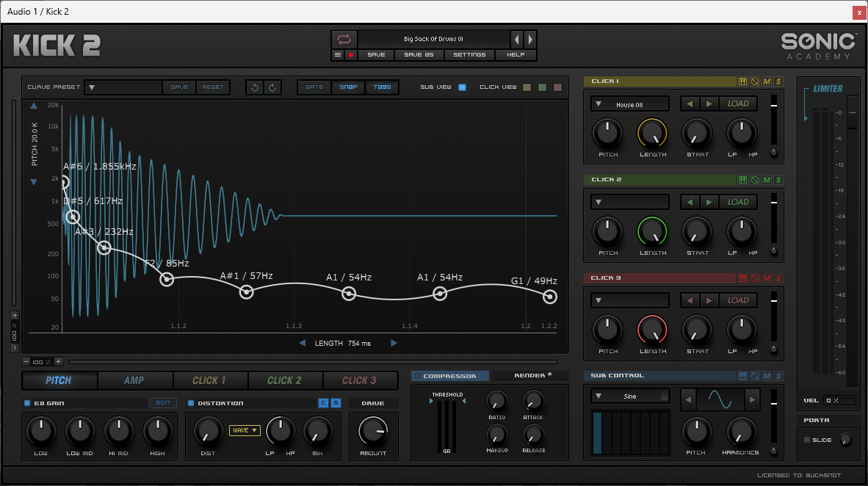
Task: Click Click 2 keyboard tracking icon
Action: click(743, 180)
